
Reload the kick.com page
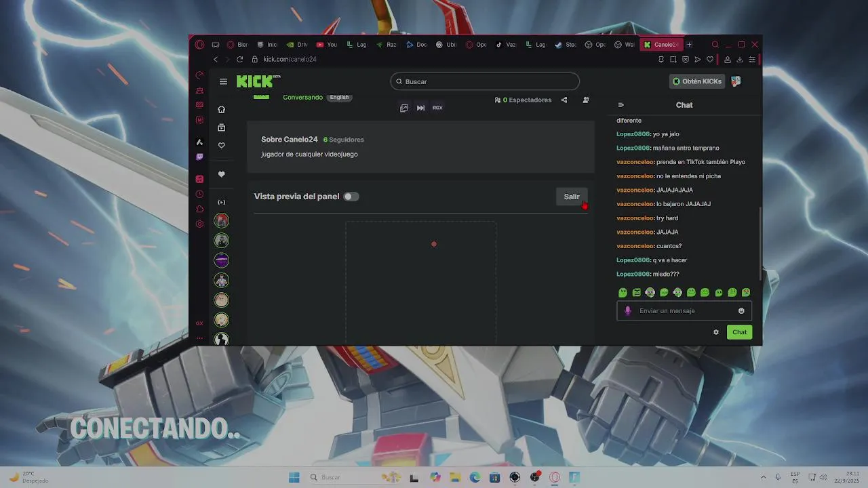click(239, 60)
